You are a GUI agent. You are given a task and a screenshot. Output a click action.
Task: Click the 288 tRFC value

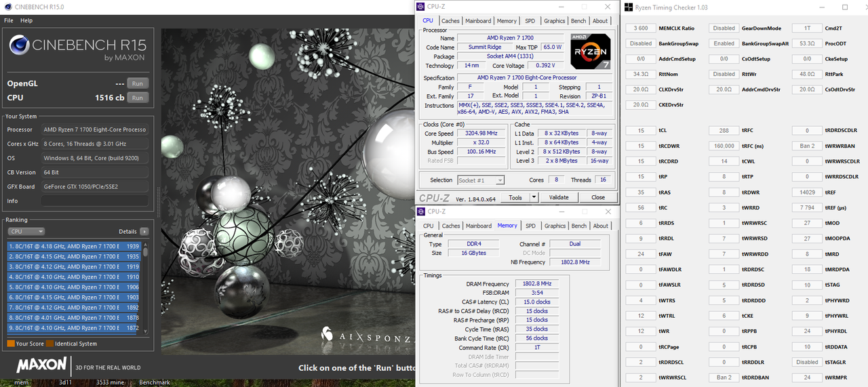(x=724, y=131)
